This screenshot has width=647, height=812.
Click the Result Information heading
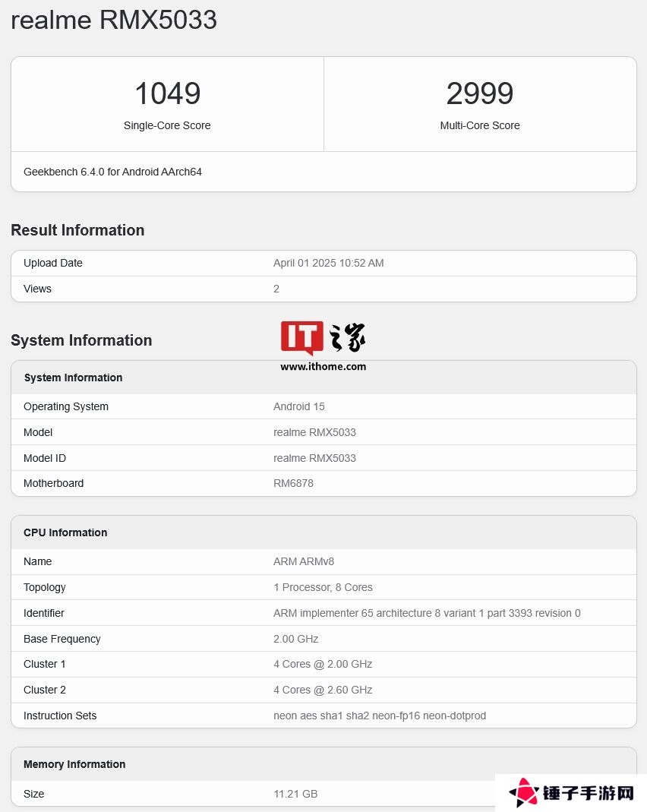coord(77,230)
